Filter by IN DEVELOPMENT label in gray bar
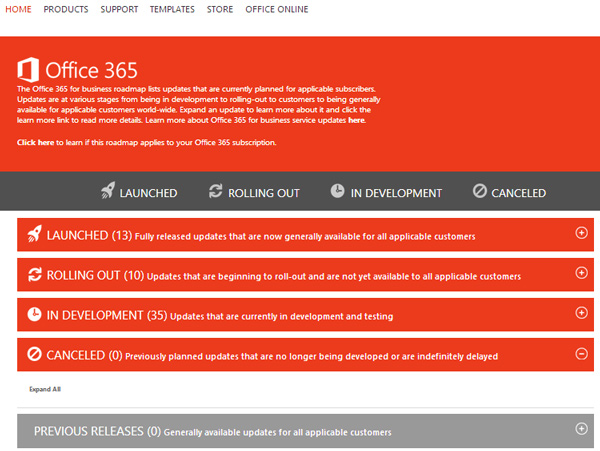Viewport: 600px width, 451px height. pyautogui.click(x=396, y=193)
